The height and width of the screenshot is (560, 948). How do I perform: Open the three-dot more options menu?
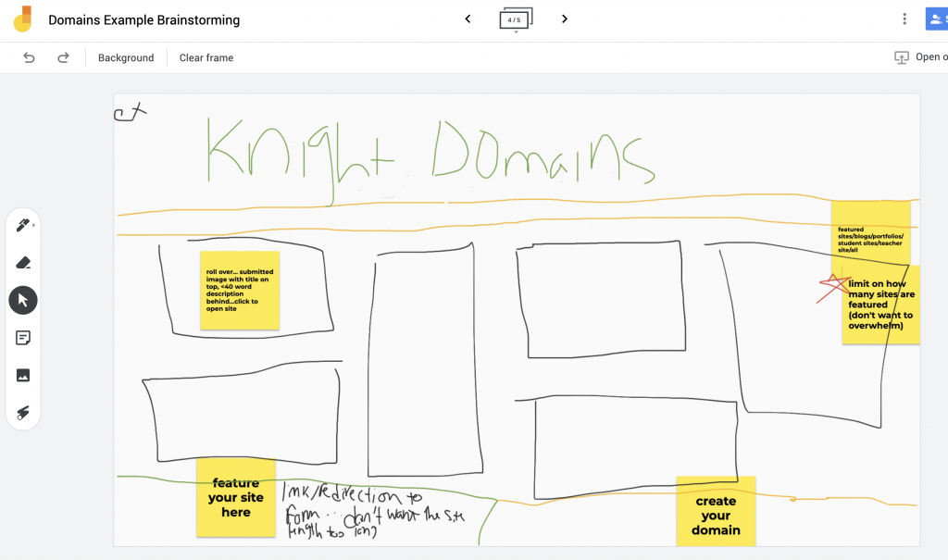click(x=904, y=19)
